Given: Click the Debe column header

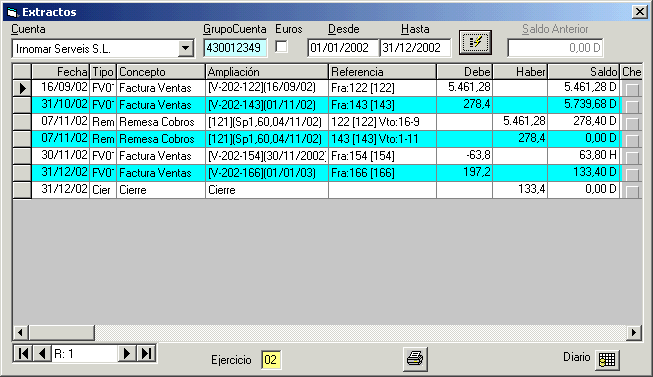Looking at the screenshot, I should click(464, 72).
